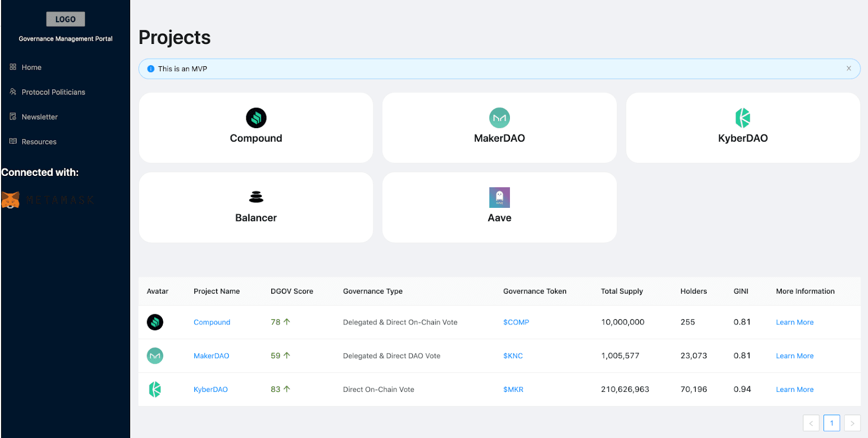
Task: Go to next page of table
Action: tap(852, 423)
